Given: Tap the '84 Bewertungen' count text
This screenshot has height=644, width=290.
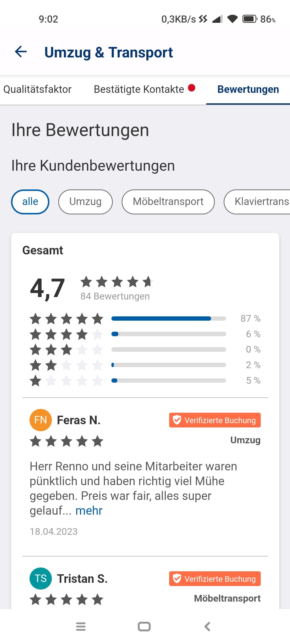Looking at the screenshot, I should pos(115,296).
